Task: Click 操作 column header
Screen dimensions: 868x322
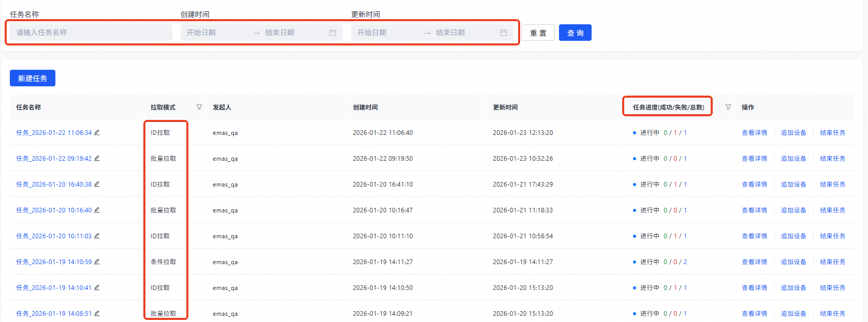Action: [748, 107]
